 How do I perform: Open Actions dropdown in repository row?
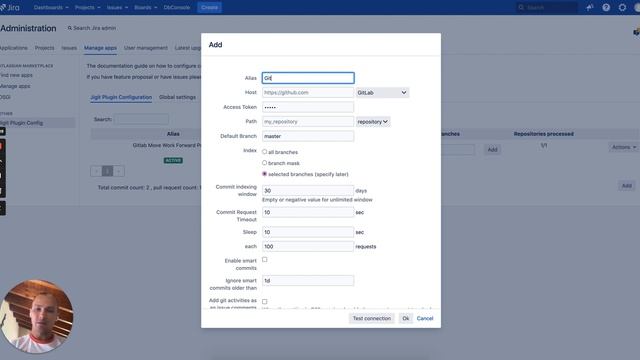pos(623,147)
